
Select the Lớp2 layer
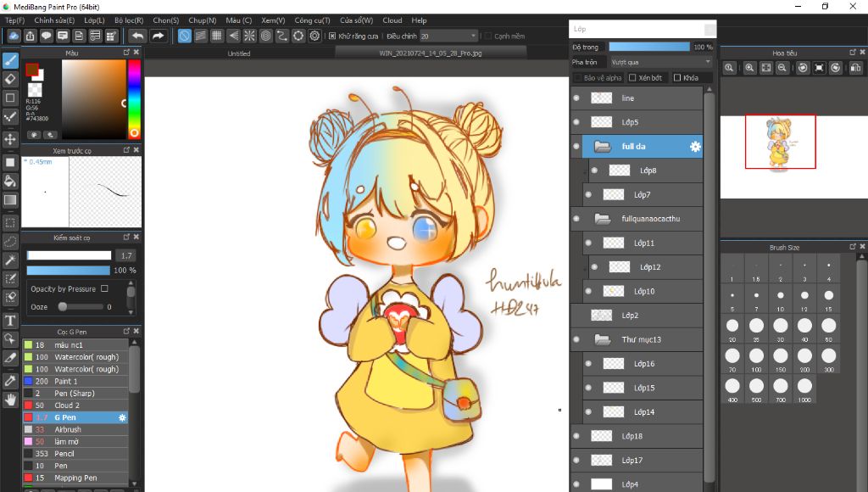637,316
